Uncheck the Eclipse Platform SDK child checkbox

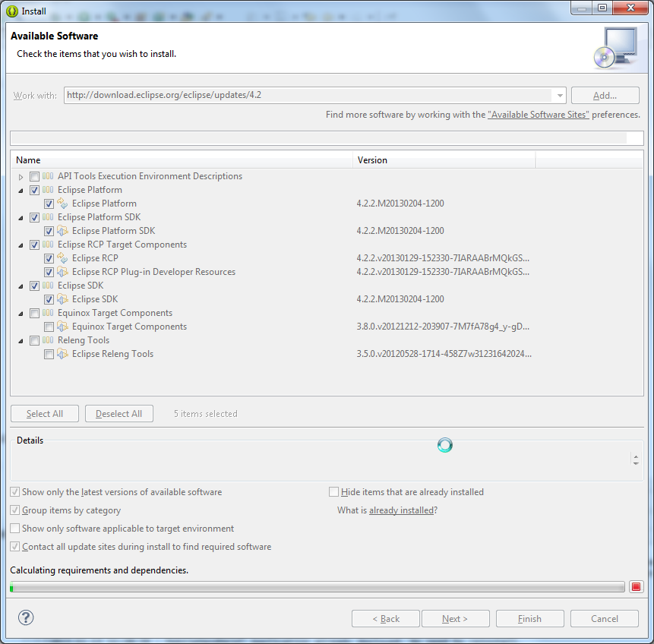click(x=49, y=231)
